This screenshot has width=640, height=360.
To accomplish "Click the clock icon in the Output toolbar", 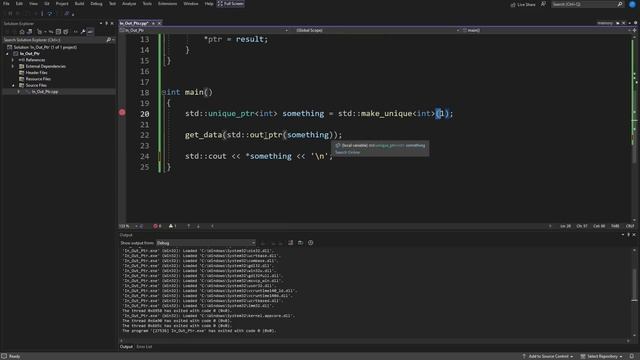I will pyautogui.click(x=311, y=243).
